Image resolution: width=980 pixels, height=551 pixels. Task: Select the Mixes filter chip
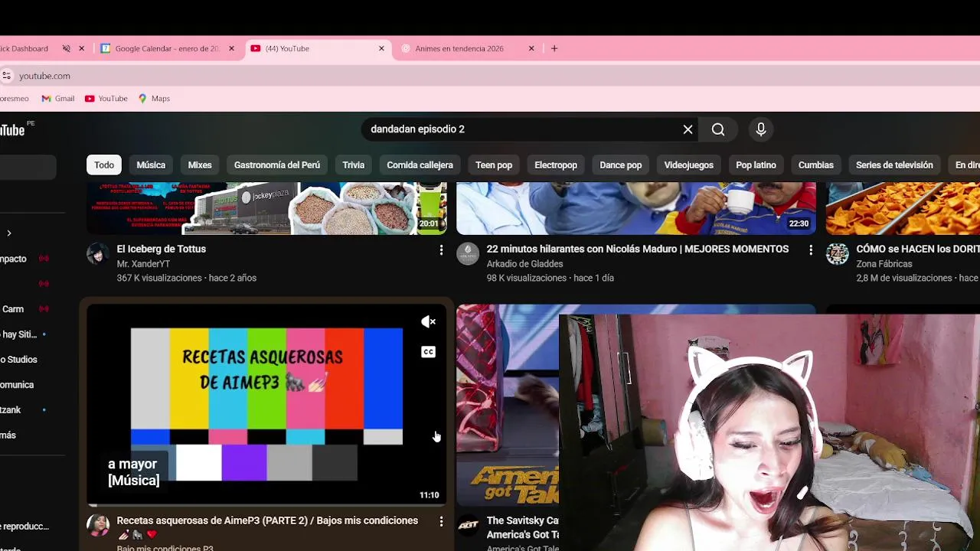pyautogui.click(x=200, y=165)
